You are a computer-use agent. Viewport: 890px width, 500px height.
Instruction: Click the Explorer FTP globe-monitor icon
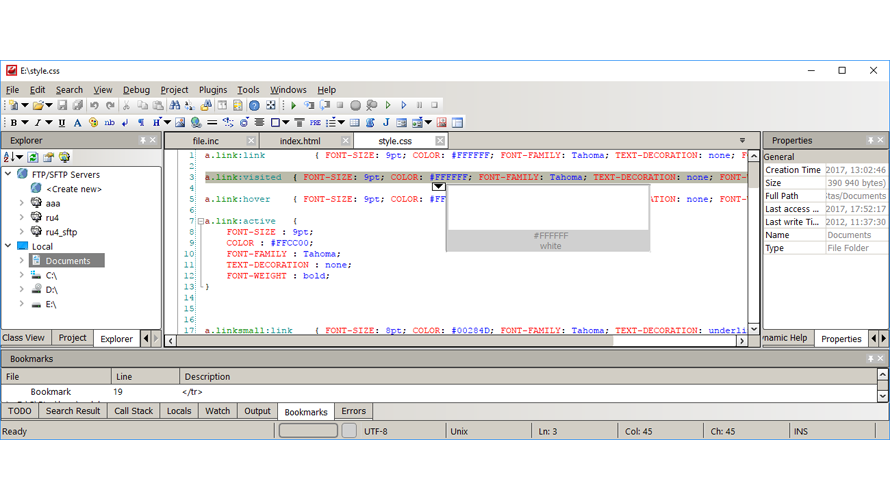(64, 157)
